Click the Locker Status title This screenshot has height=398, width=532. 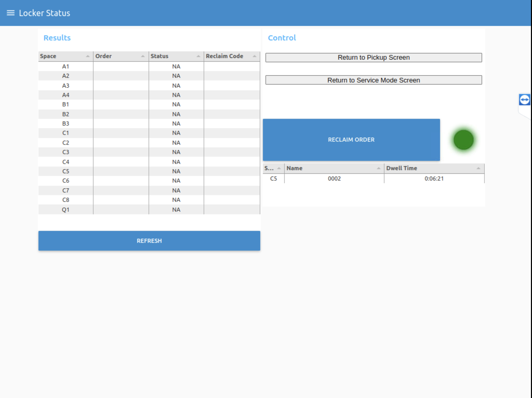(44, 13)
